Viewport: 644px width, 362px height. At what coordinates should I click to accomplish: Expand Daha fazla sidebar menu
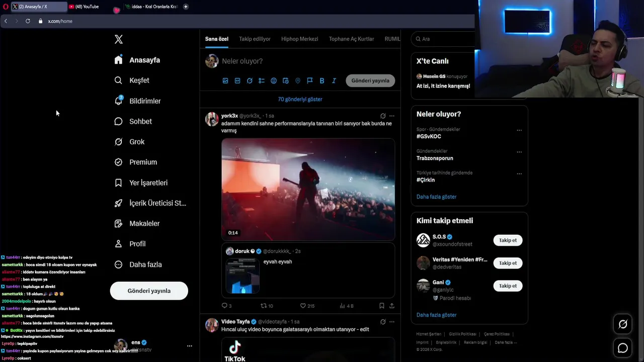138,264
